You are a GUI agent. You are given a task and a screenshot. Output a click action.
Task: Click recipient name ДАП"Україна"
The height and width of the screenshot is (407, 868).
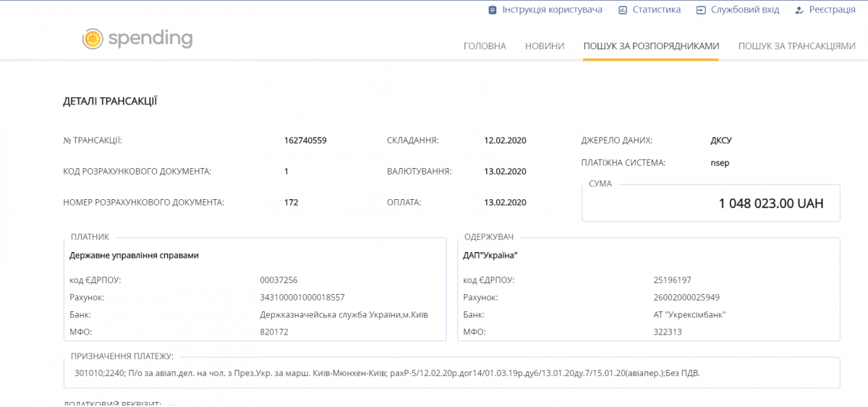(x=491, y=256)
